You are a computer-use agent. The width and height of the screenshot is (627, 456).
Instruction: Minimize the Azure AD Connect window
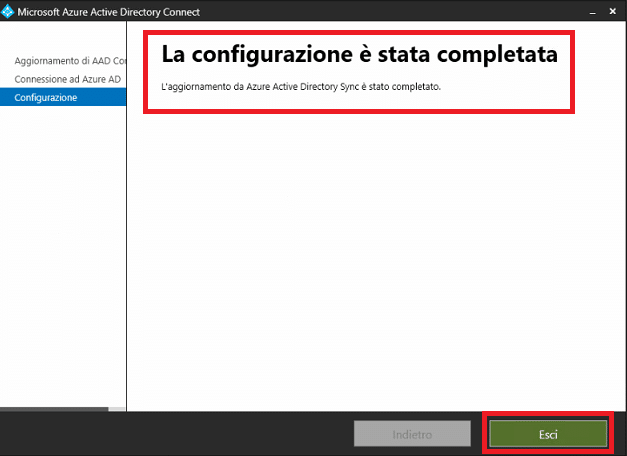point(593,12)
